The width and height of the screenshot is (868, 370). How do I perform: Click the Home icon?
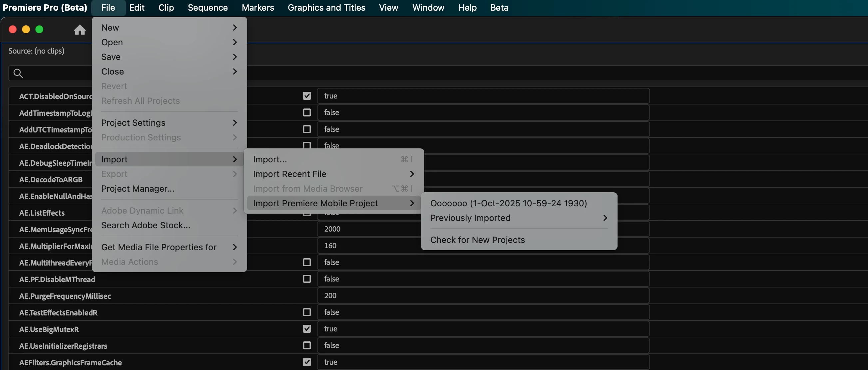(x=80, y=30)
